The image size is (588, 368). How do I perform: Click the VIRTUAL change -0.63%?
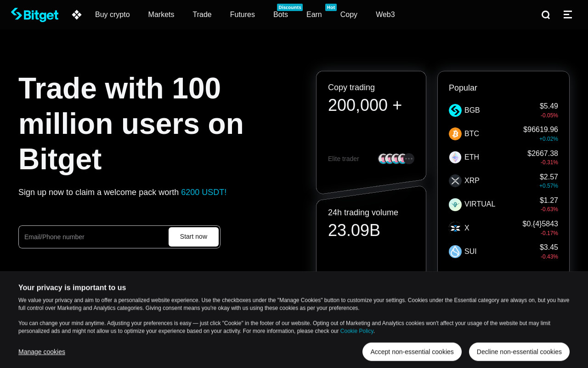coord(549,209)
